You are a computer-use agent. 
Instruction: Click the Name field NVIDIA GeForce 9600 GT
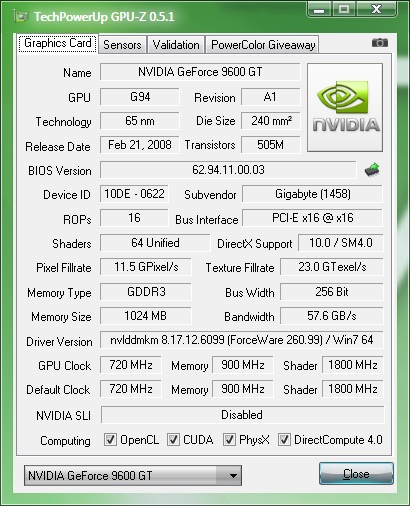coord(200,72)
